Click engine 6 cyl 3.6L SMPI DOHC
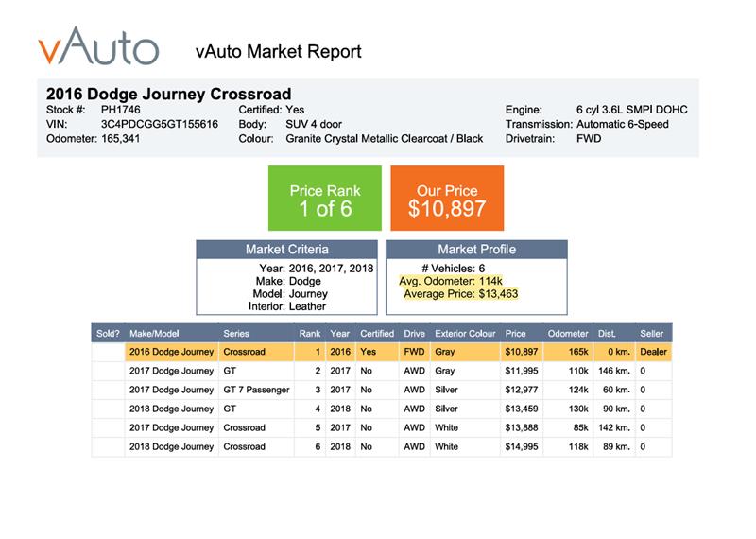Image resolution: width=756 pixels, height=539 pixels. [631, 110]
